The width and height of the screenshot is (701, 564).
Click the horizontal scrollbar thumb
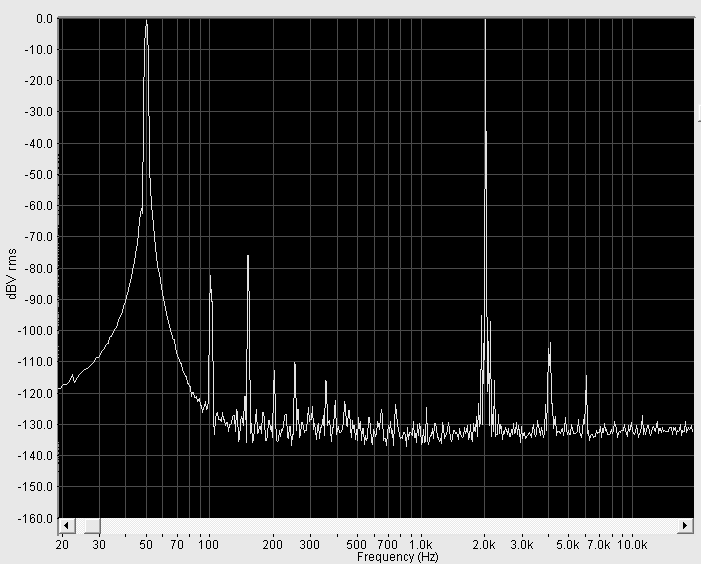click(92, 526)
